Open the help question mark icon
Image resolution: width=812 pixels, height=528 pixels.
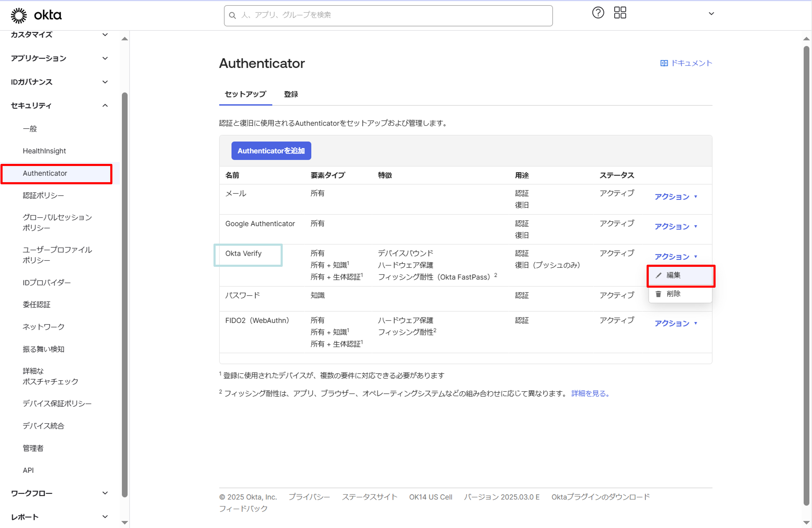[x=598, y=13]
